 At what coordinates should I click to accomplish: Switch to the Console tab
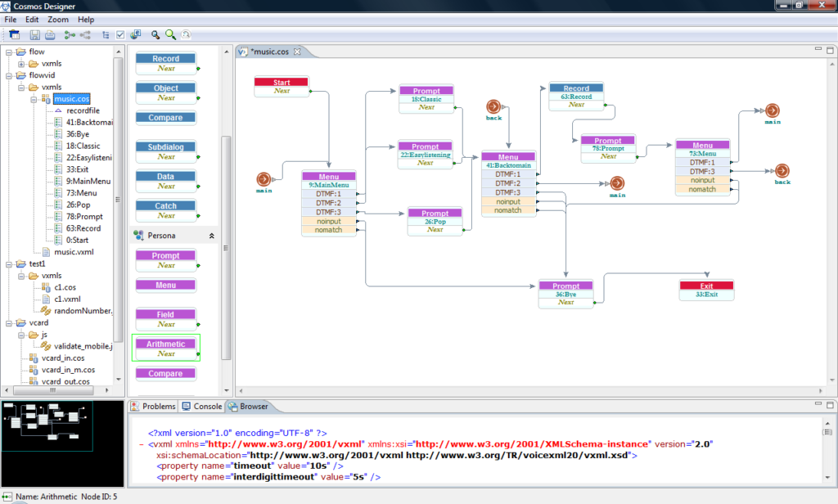[x=202, y=406]
